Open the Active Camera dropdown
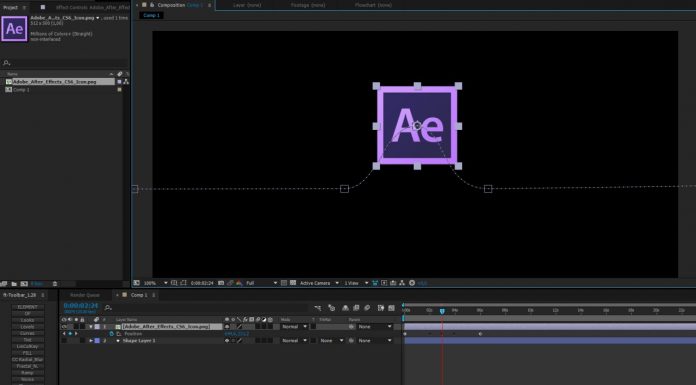This screenshot has height=385, width=696. tap(320, 283)
